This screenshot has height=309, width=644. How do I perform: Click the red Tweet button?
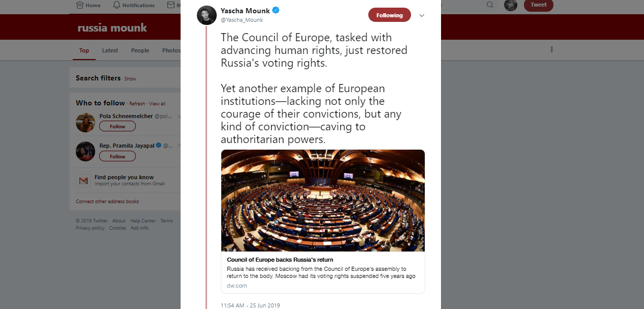[x=538, y=5]
